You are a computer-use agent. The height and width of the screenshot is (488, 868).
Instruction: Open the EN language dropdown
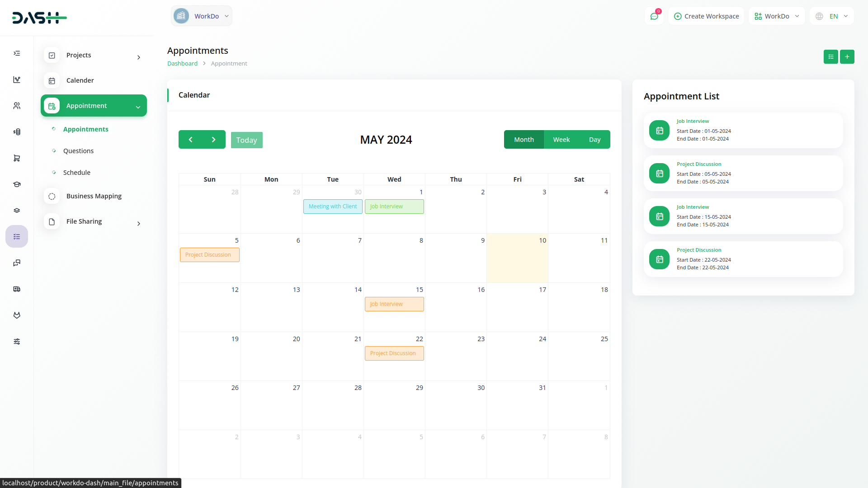tap(832, 16)
